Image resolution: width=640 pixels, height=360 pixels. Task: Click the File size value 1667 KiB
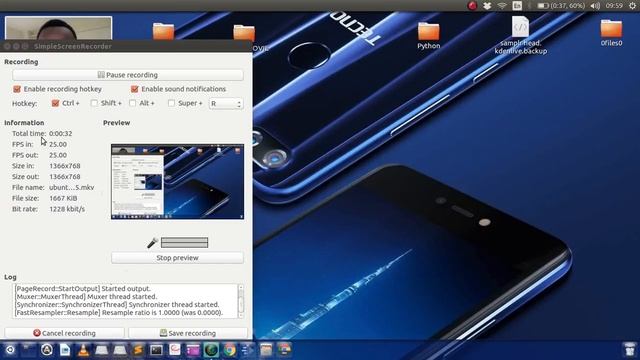[x=63, y=198]
